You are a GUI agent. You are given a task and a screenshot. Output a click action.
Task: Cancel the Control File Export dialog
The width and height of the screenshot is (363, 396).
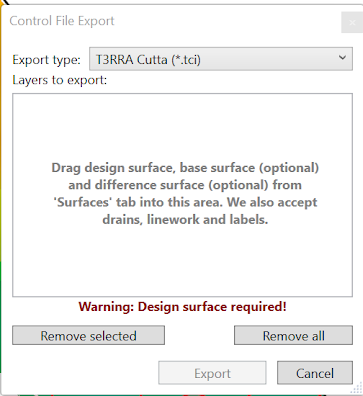[x=315, y=373]
